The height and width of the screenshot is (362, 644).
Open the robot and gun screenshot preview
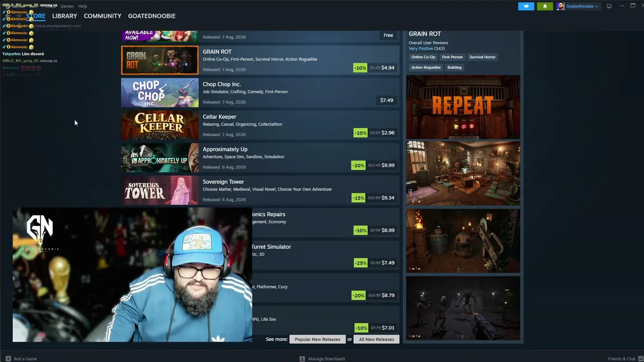(463, 240)
